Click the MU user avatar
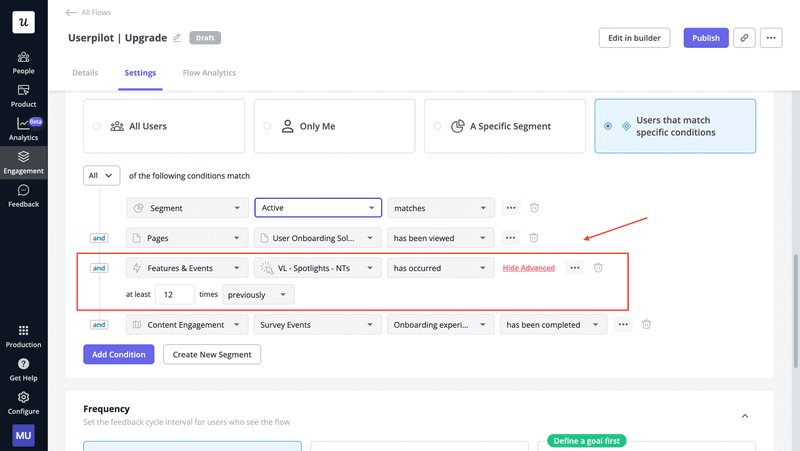Viewport: 800px width, 451px height. point(23,435)
